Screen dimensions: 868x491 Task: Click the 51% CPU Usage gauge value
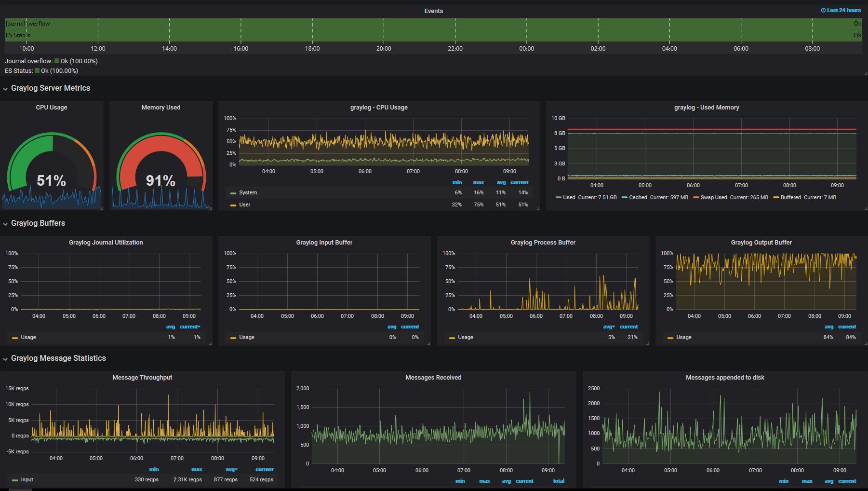click(52, 180)
